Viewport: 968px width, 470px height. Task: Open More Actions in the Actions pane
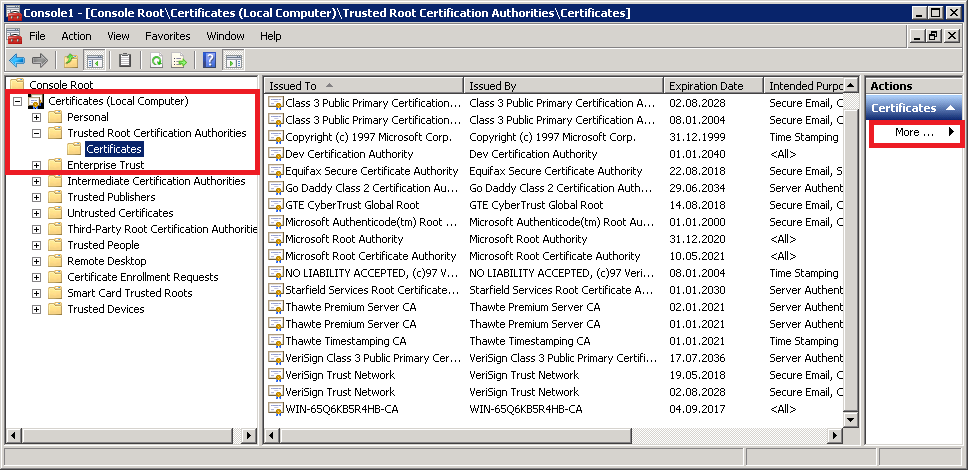[916, 132]
